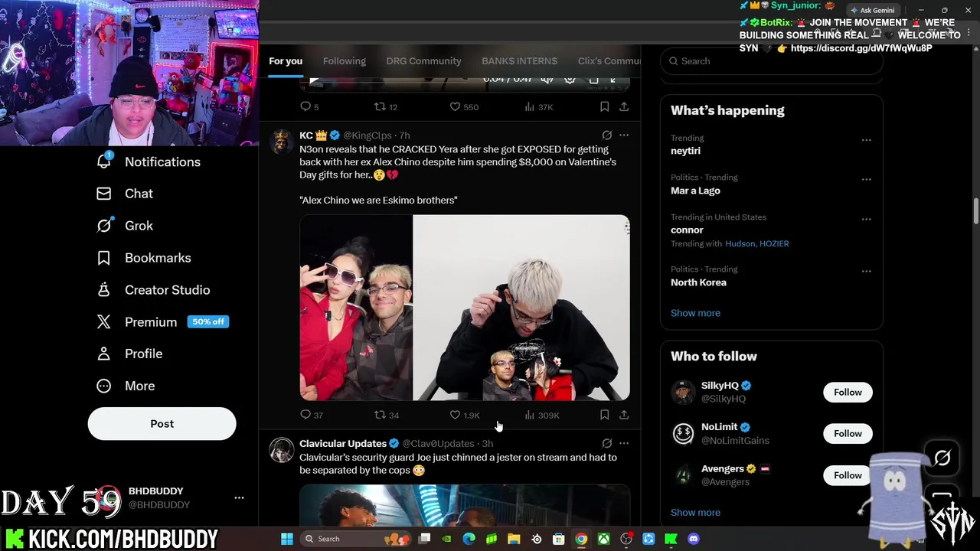The image size is (980, 551).
Task: Open Clavicular Updates profile name
Action: tap(343, 444)
